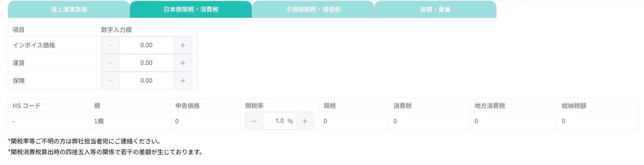Select the HS コード dash cell
The height and width of the screenshot is (165, 644).
[49, 121]
